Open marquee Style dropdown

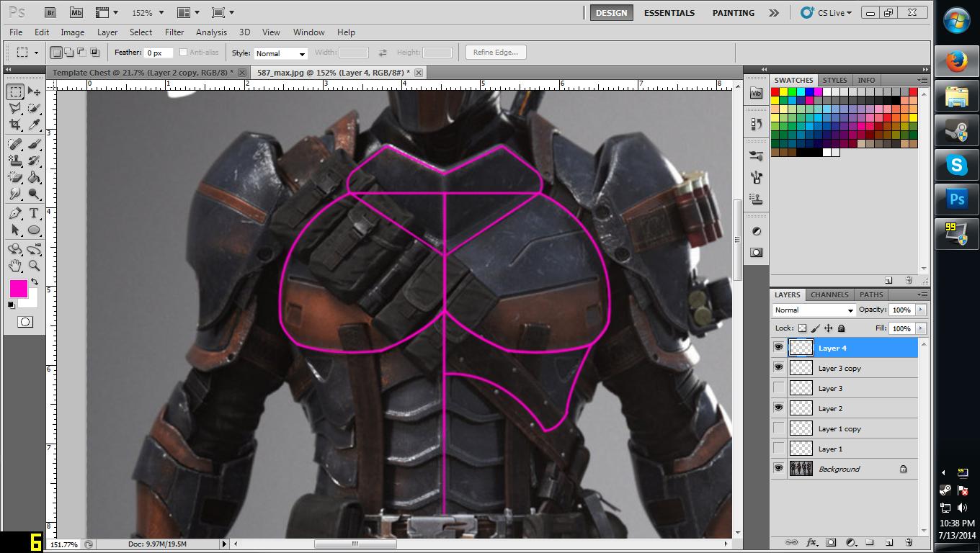click(280, 53)
